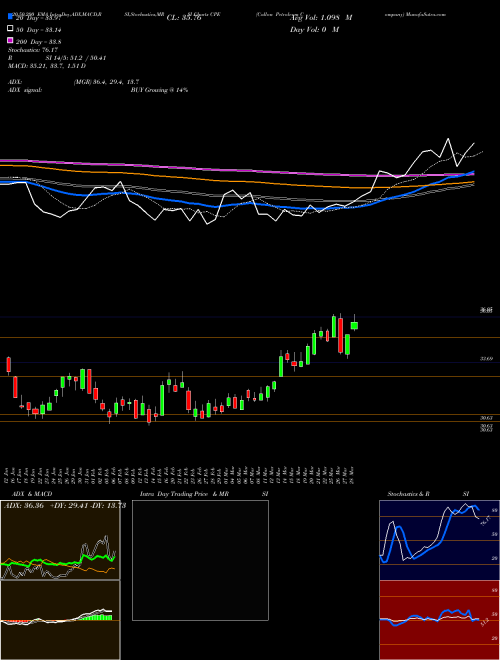Click the white price line's highest peak
Screen dimensions: 500x660
coord(448,139)
